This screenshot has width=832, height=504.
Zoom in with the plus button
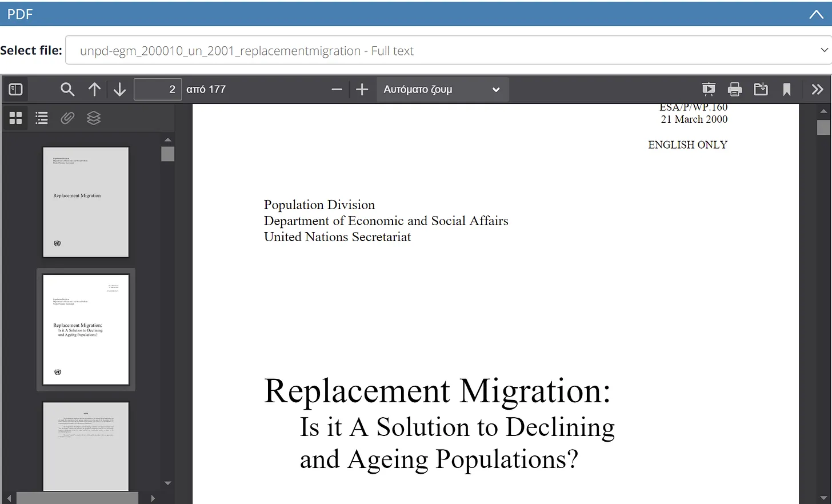pyautogui.click(x=362, y=90)
